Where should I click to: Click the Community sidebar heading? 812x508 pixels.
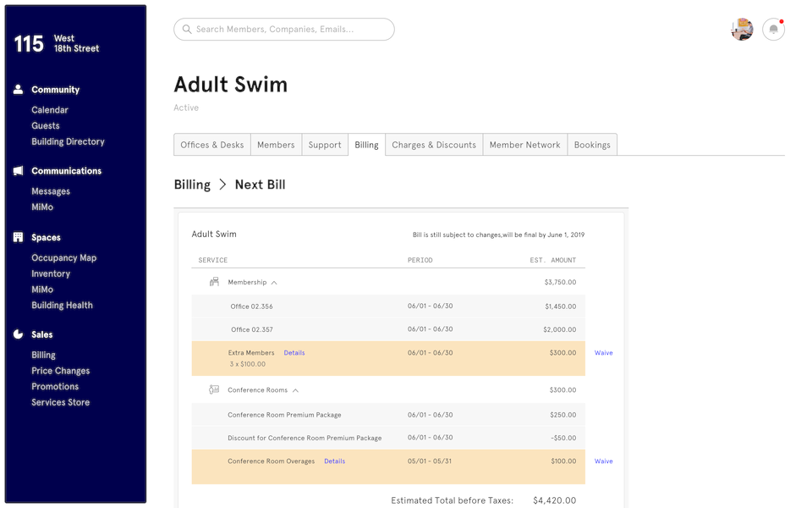56,90
